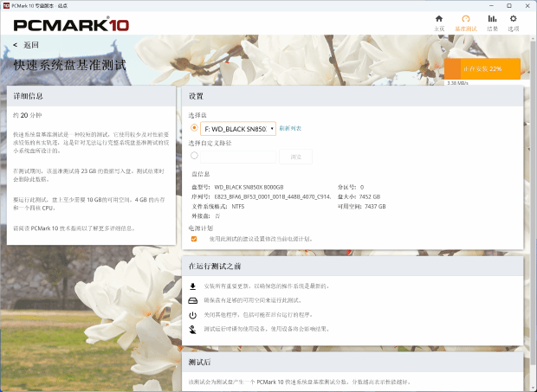The width and height of the screenshot is (537, 392).
Task: Toggle the power plan checkbox
Action: (x=194, y=239)
